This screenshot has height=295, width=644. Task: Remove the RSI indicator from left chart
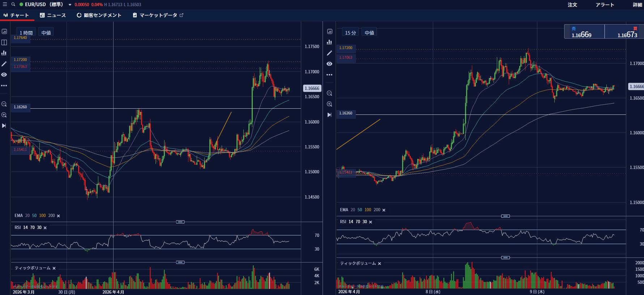(45, 228)
